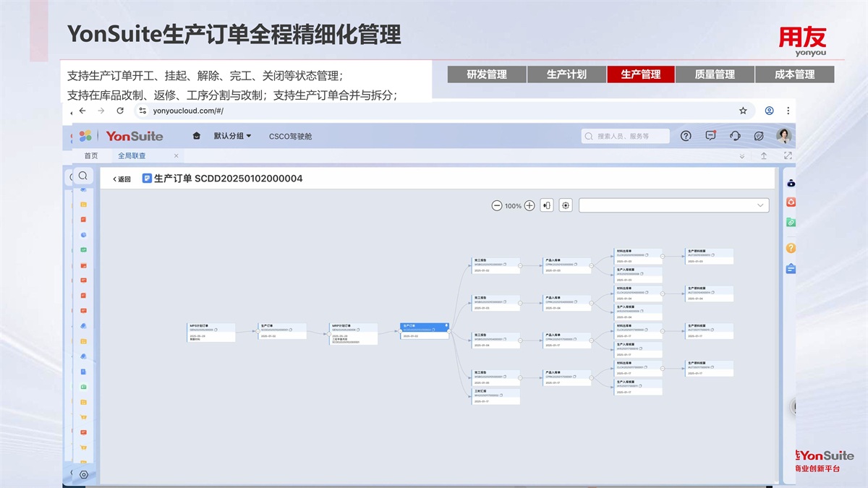Click the YonSuite home icon
Image resolution: width=868 pixels, height=488 pixels.
pyautogui.click(x=196, y=136)
